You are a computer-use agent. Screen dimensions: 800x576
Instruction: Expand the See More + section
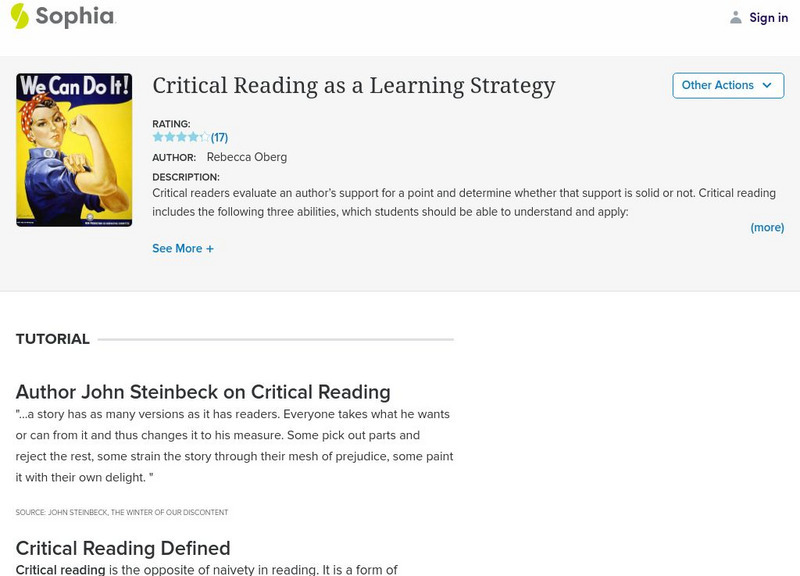(183, 249)
